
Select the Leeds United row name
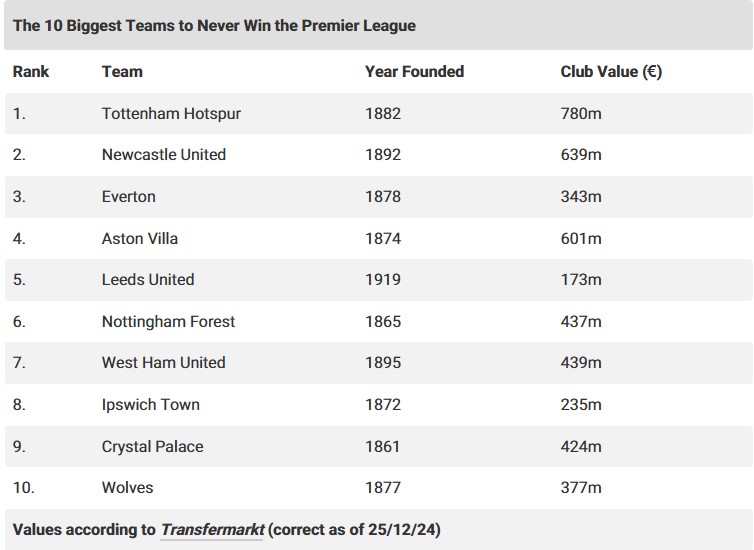(x=148, y=280)
